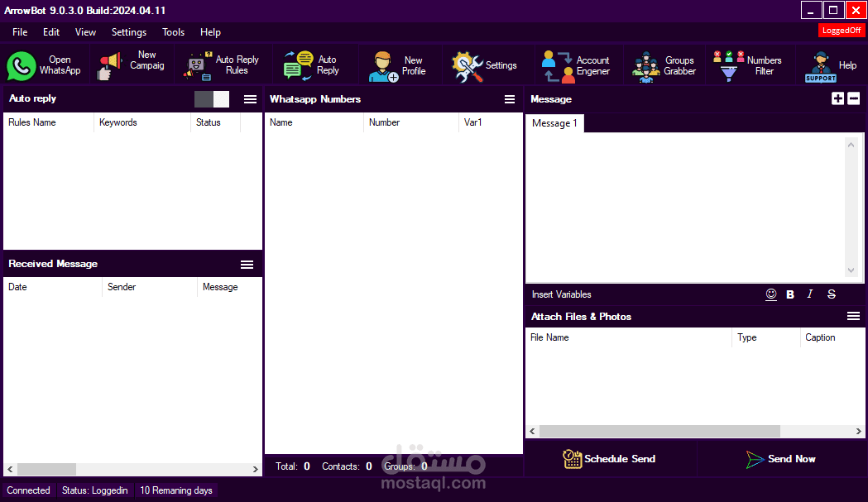Click the Help support agent icon

pos(820,66)
